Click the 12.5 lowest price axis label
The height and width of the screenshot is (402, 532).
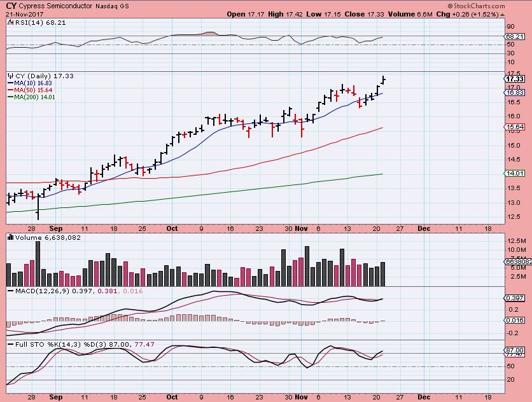pos(514,217)
